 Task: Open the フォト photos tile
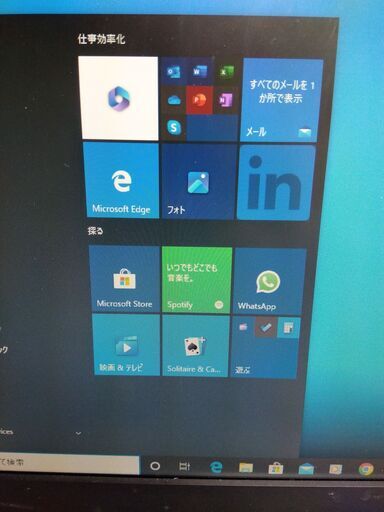point(198,182)
